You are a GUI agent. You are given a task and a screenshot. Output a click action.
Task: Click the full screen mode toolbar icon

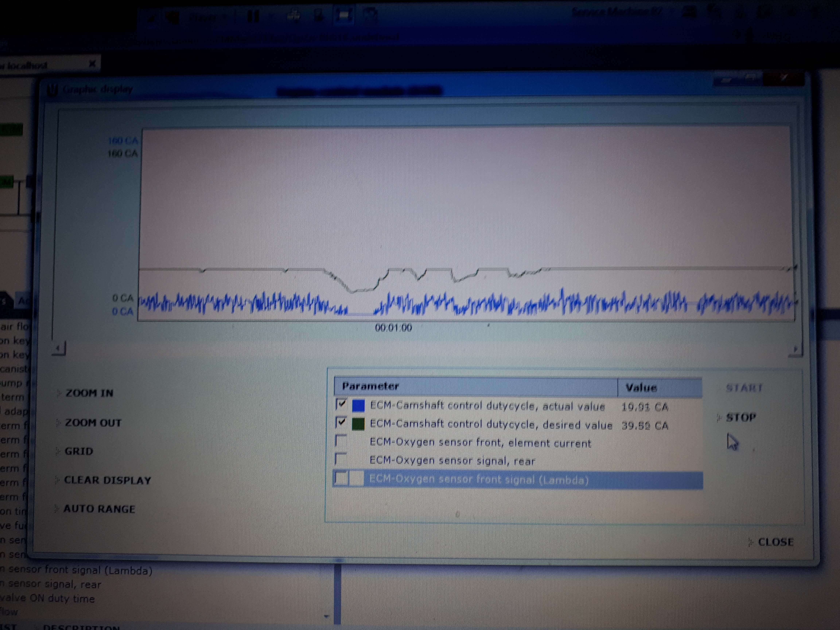point(344,15)
